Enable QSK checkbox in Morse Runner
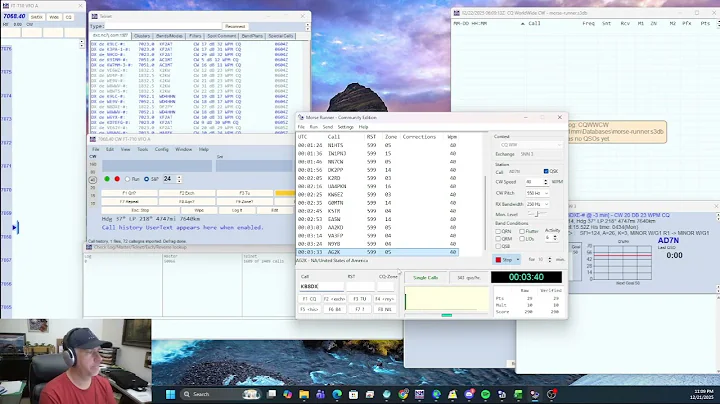This screenshot has width=720, height=404. [x=546, y=171]
